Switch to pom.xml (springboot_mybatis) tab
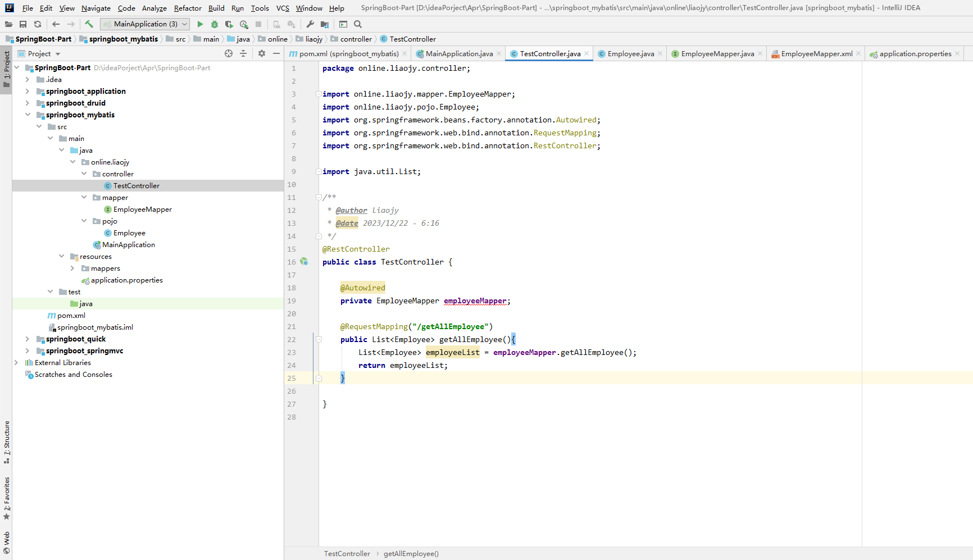Screen dimensions: 973x560 [x=348, y=53]
